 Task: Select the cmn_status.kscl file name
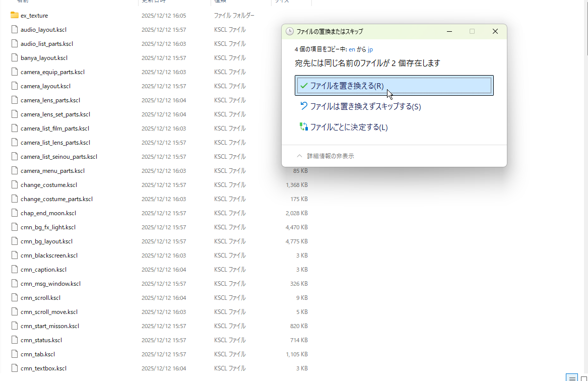click(x=41, y=340)
